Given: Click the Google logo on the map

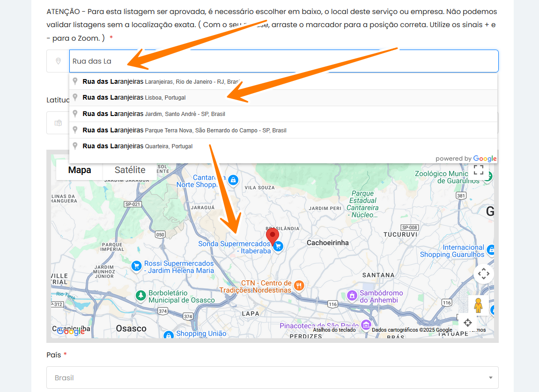Looking at the screenshot, I should [x=70, y=331].
